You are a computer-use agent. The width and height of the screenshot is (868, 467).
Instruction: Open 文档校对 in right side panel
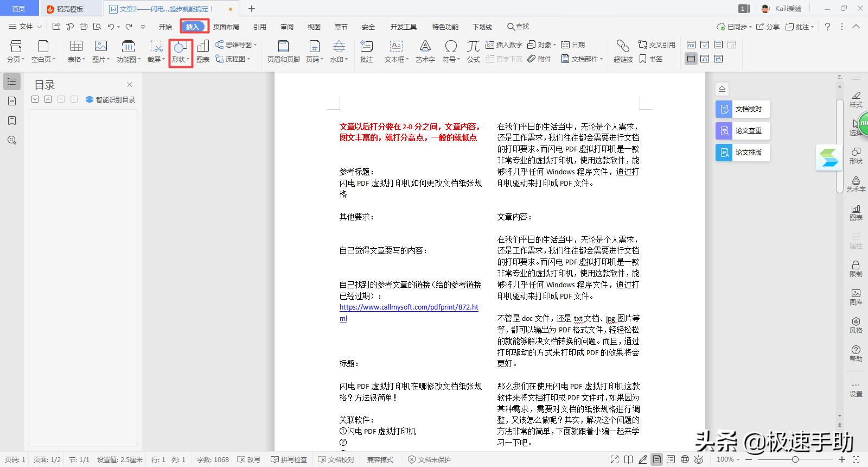point(743,109)
